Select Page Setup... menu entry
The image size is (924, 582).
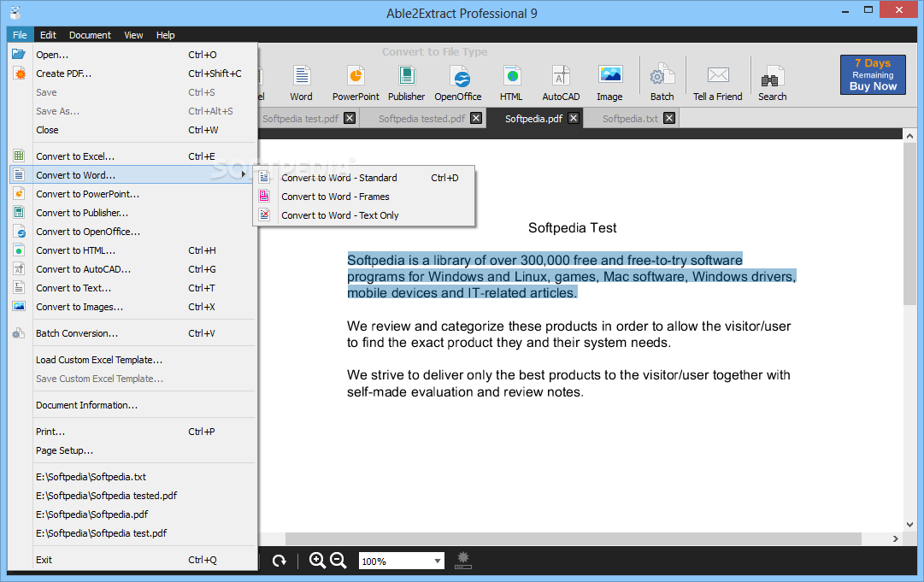click(132, 450)
